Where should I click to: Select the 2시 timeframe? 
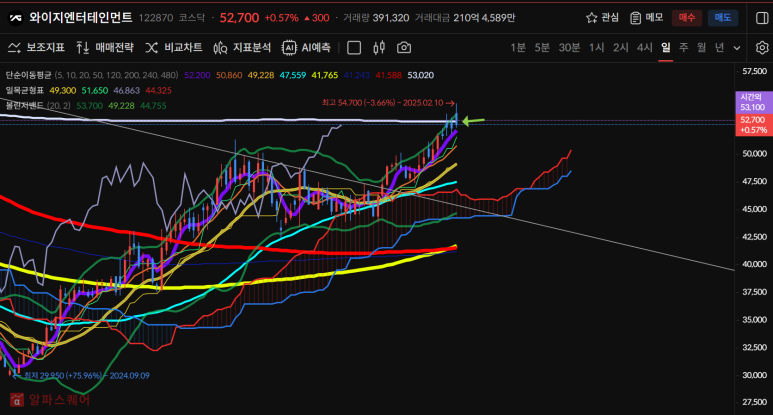[x=621, y=48]
